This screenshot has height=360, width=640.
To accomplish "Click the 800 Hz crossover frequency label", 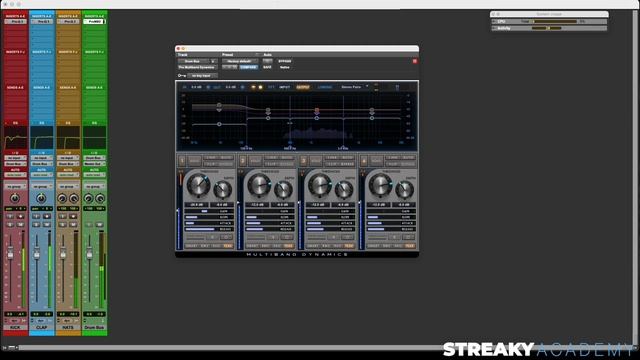I will point(290,149).
